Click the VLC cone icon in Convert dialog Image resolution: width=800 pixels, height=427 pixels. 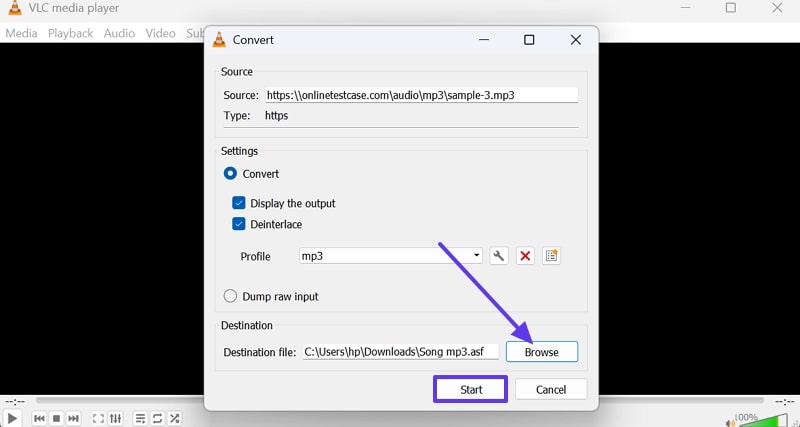(219, 40)
